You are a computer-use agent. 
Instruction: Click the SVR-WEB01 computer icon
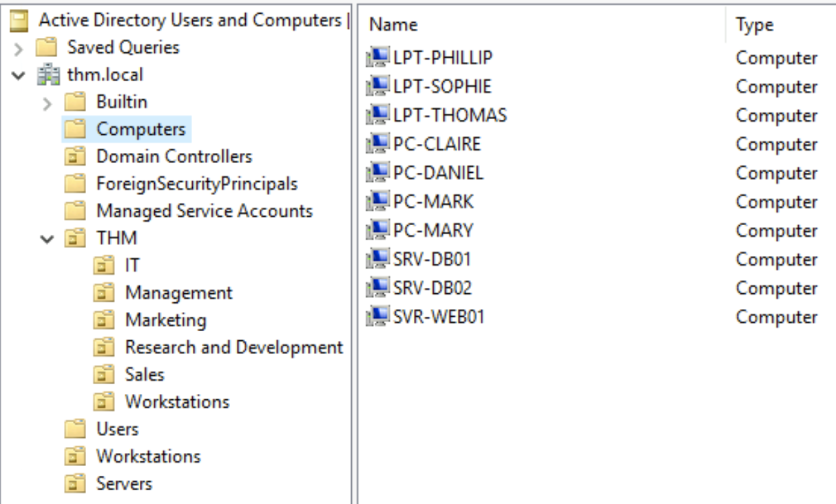point(379,317)
